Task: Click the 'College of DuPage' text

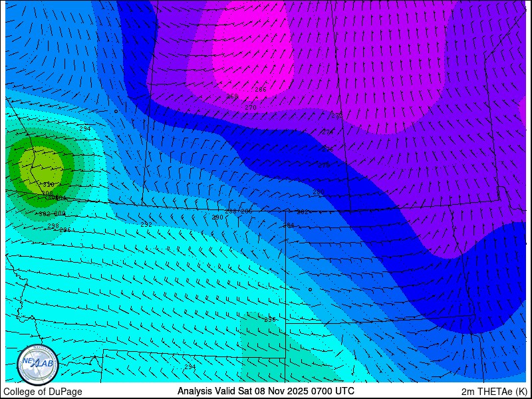Action: point(43,392)
